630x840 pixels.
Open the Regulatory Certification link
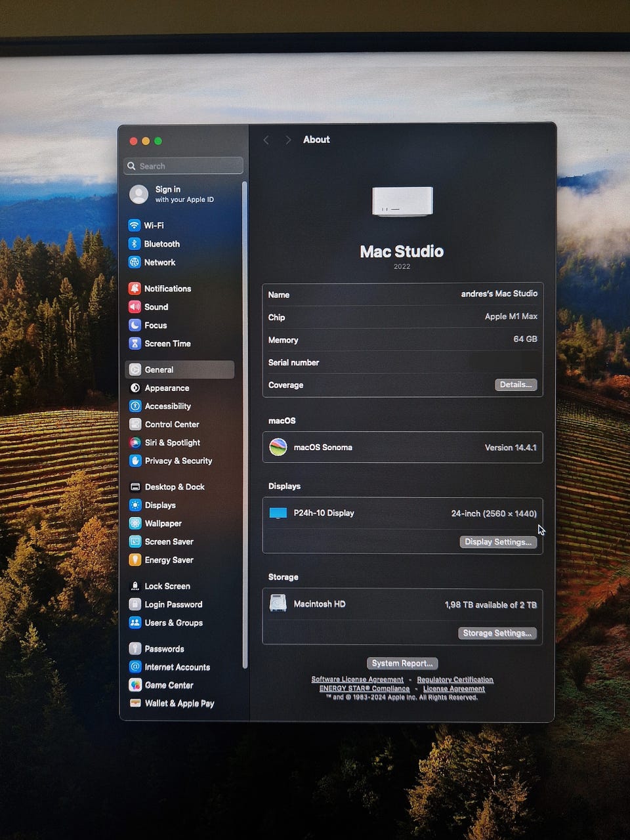coord(455,679)
